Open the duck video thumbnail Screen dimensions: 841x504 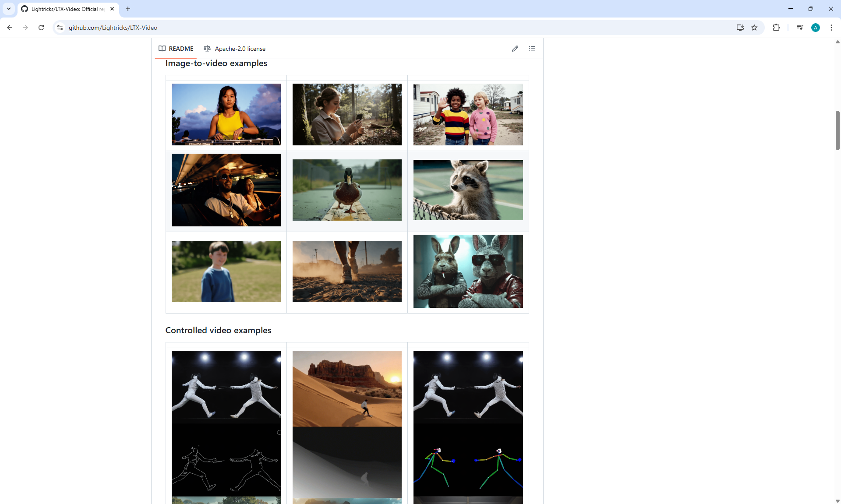347,190
